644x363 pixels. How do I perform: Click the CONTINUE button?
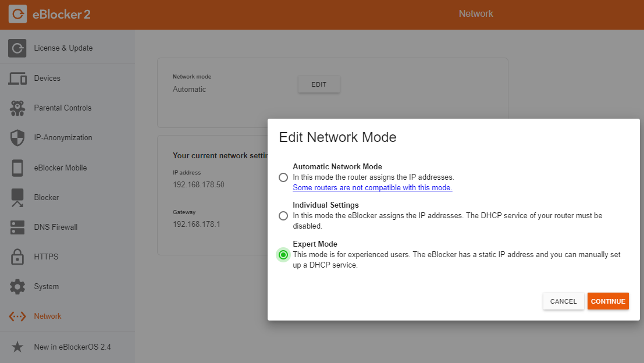pyautogui.click(x=608, y=301)
